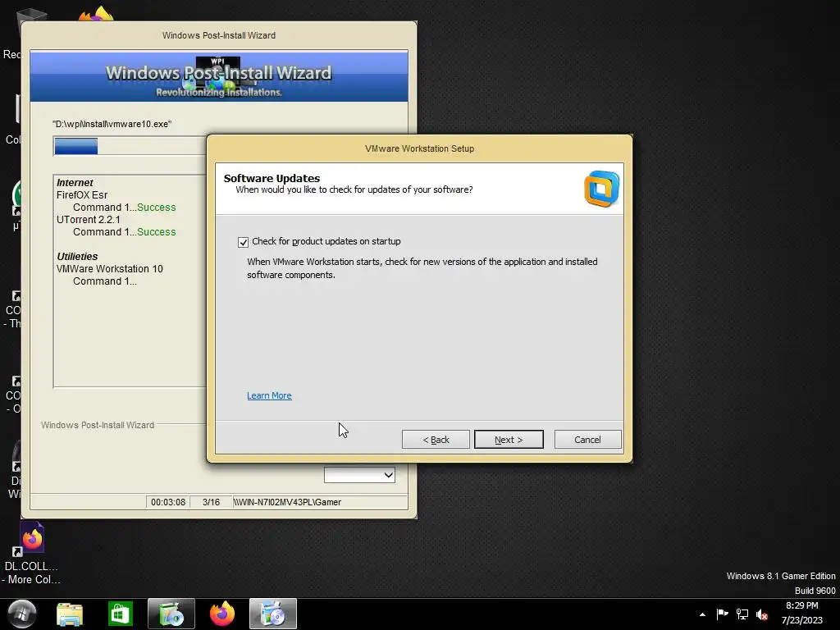Screen dimensions: 840x630
Task: Go Back in VMware Workstation Setup
Action: coord(436,440)
